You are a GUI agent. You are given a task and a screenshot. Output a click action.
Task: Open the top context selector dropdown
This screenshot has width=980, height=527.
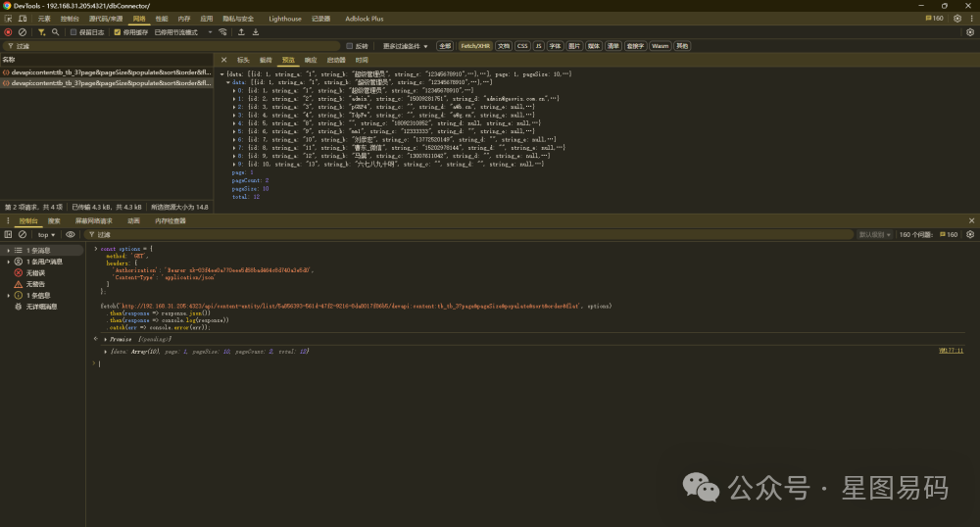[46, 235]
